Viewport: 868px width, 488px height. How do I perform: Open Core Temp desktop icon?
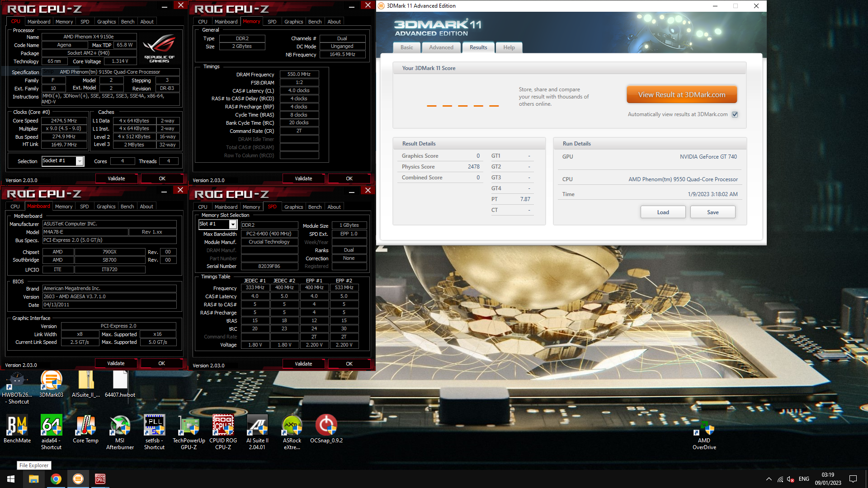[x=85, y=429]
